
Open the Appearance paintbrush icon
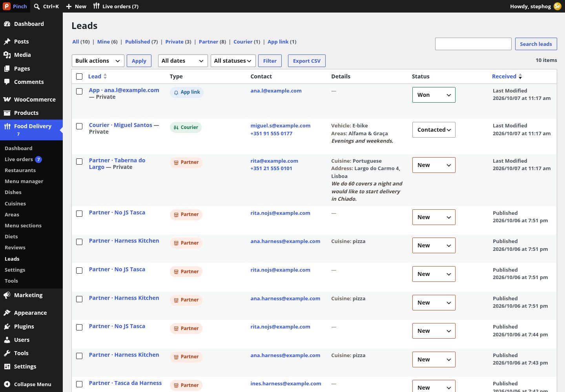[7, 313]
